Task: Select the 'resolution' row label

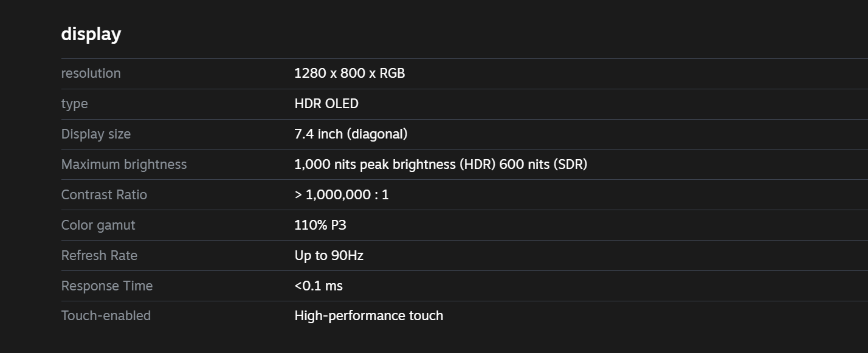Action: (91, 74)
